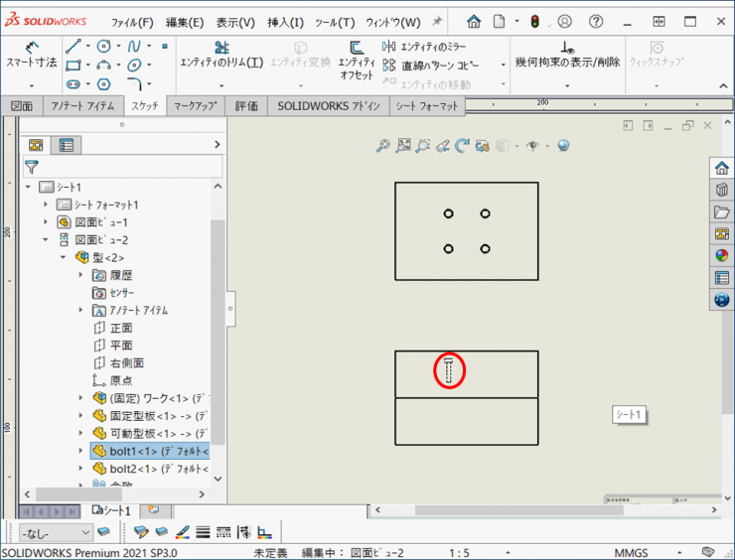Screen dimensions: 735x560
Task: Open the Design Library in the task pane
Action: [x=722, y=190]
